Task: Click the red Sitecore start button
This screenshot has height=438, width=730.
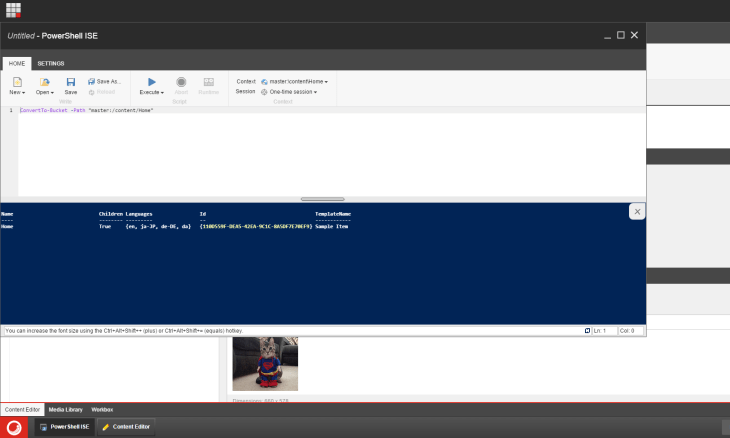Action: (16, 427)
